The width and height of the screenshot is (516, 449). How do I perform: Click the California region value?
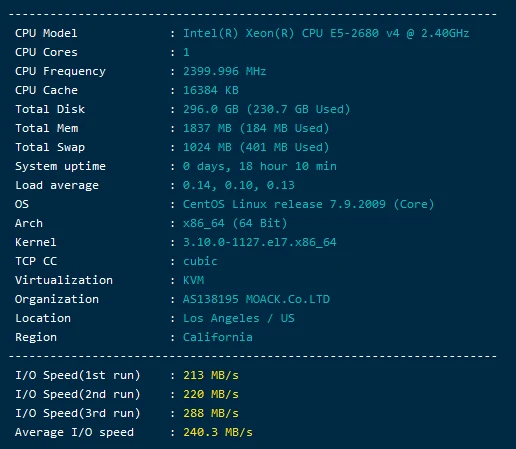pos(218,337)
